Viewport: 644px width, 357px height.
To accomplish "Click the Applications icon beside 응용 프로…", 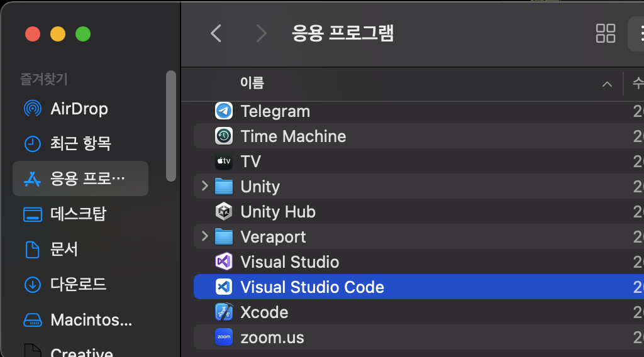I will 33,179.
